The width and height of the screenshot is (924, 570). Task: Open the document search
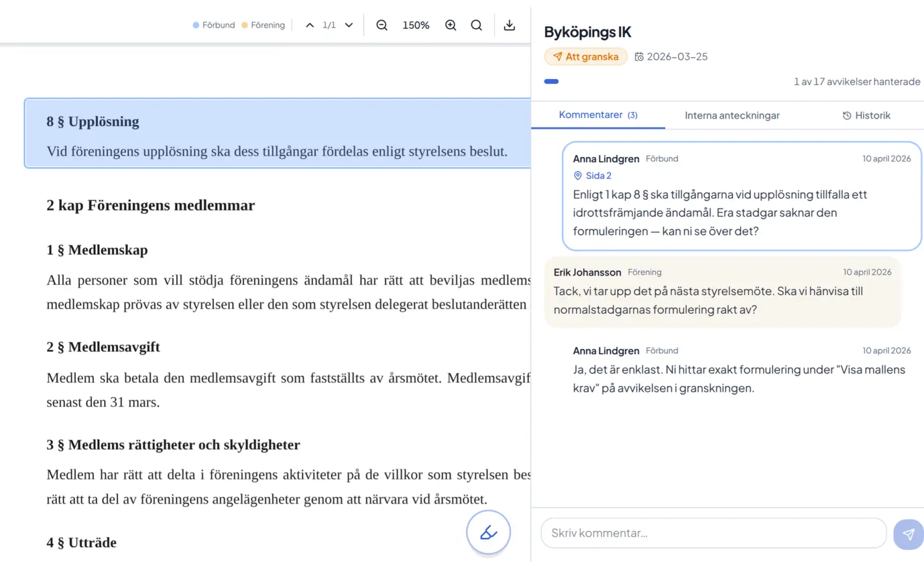click(x=476, y=25)
